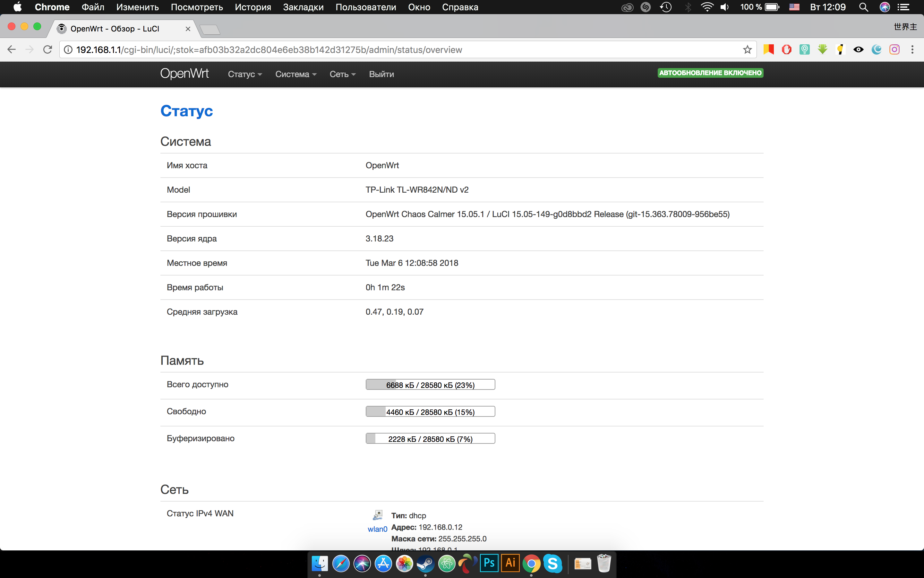The height and width of the screenshot is (578, 924).
Task: Click the volume menu bar icon
Action: (724, 7)
